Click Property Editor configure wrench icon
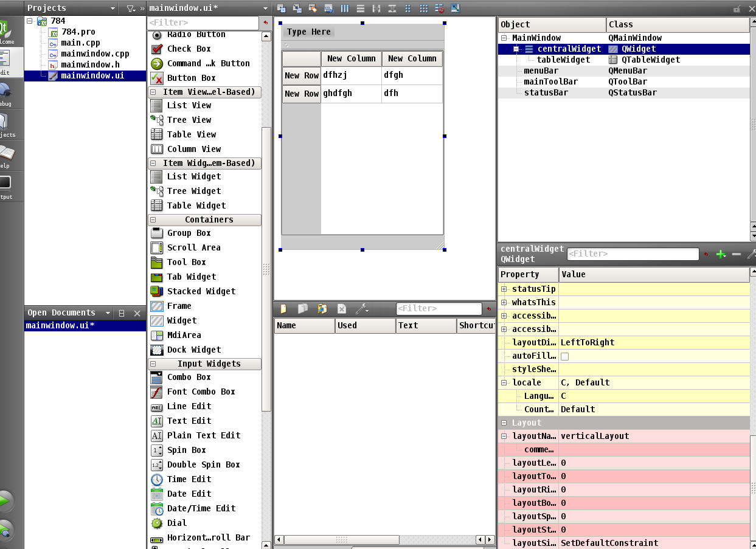 click(751, 254)
